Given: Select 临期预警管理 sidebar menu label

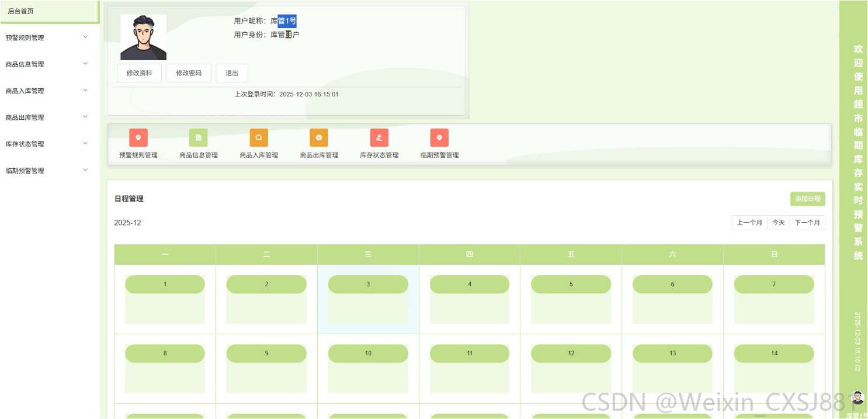Looking at the screenshot, I should pyautogui.click(x=25, y=171).
